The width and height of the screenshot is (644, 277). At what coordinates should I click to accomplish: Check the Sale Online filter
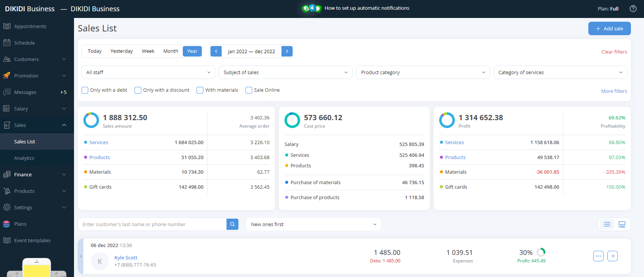click(249, 90)
